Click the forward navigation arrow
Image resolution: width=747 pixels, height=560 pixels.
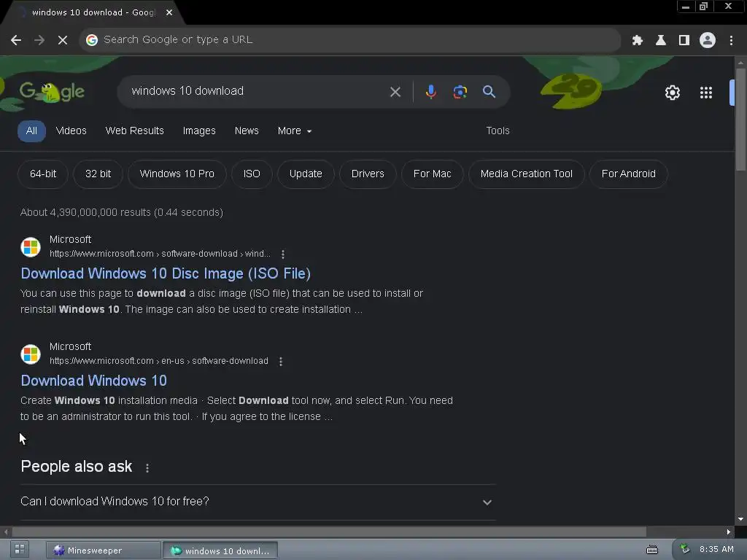[39, 40]
